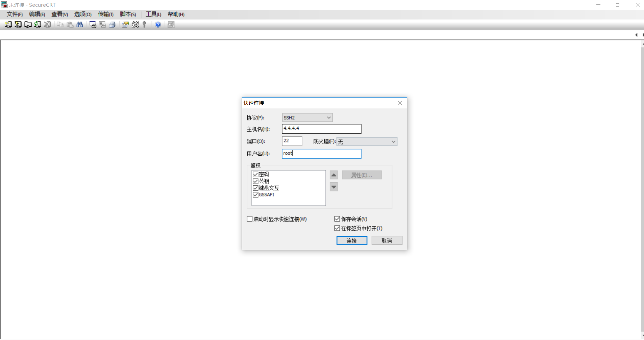Toggle the 键盘交互 authentication checkbox
The width and height of the screenshot is (644, 340).
[x=255, y=188]
